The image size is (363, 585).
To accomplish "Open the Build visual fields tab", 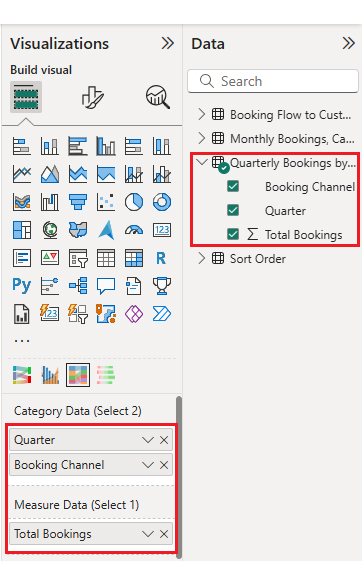I will [x=26, y=97].
